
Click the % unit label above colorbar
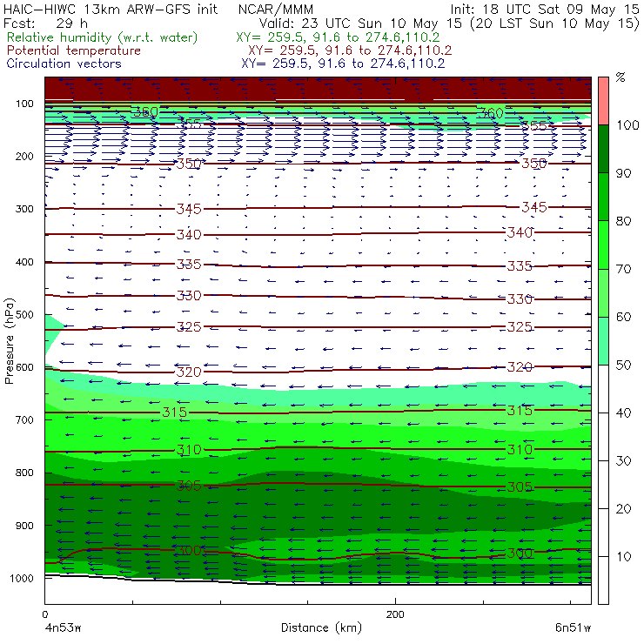click(621, 77)
